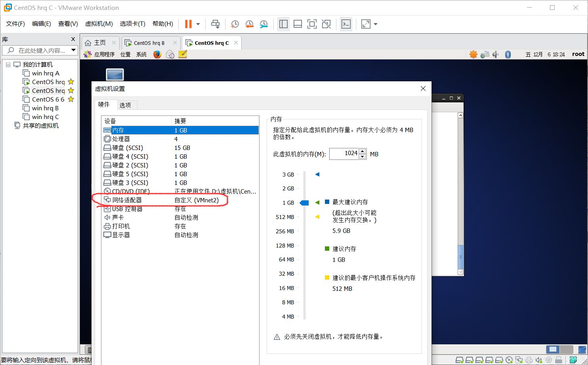Screen dimensions: 588x365
Task: Close the CentOS hrq C tab
Action: point(236,43)
